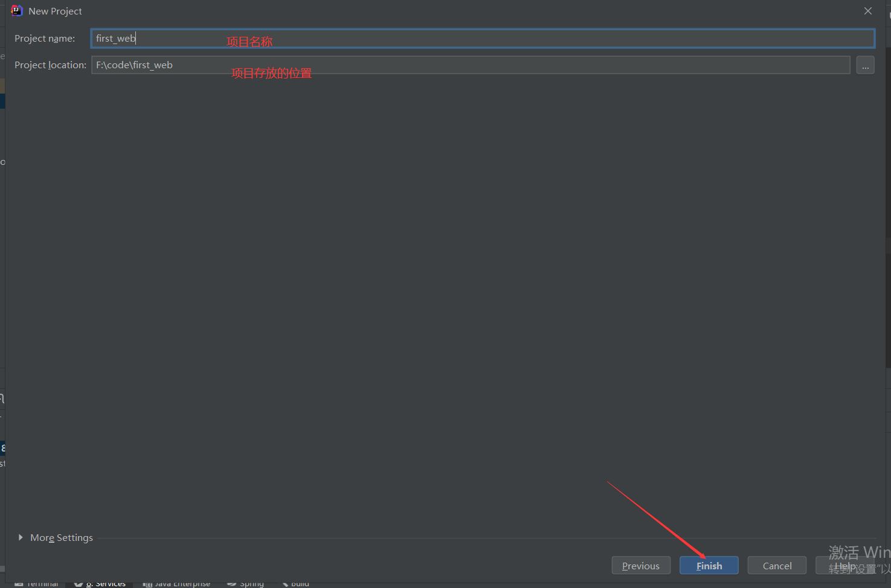Go back with the Previous button

tap(641, 566)
